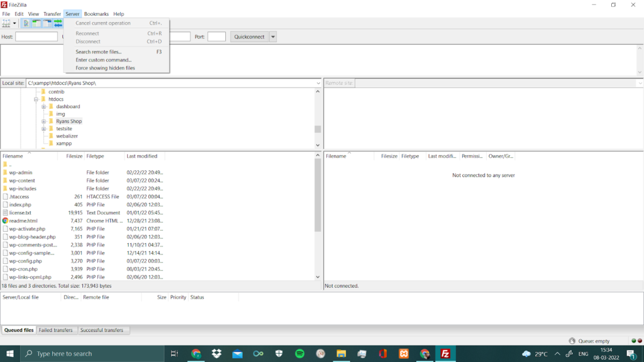This screenshot has height=362, width=644.
Task: Select the wp-config.php file
Action: click(x=25, y=261)
